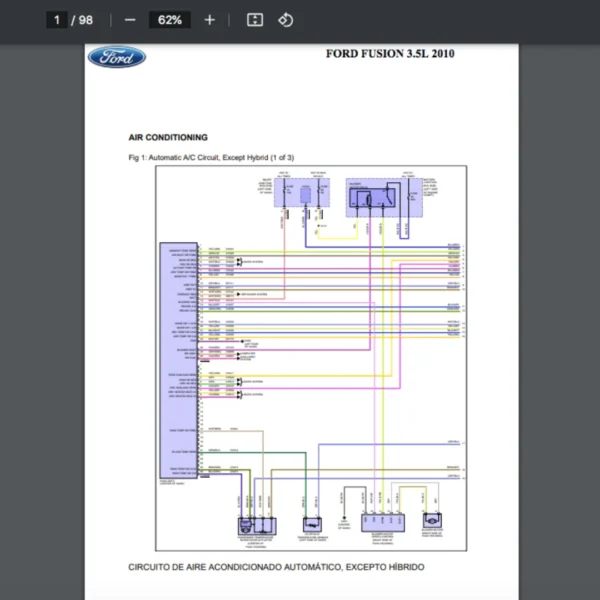600x600 pixels.
Task: Select the 62% zoom level field
Action: pos(169,20)
